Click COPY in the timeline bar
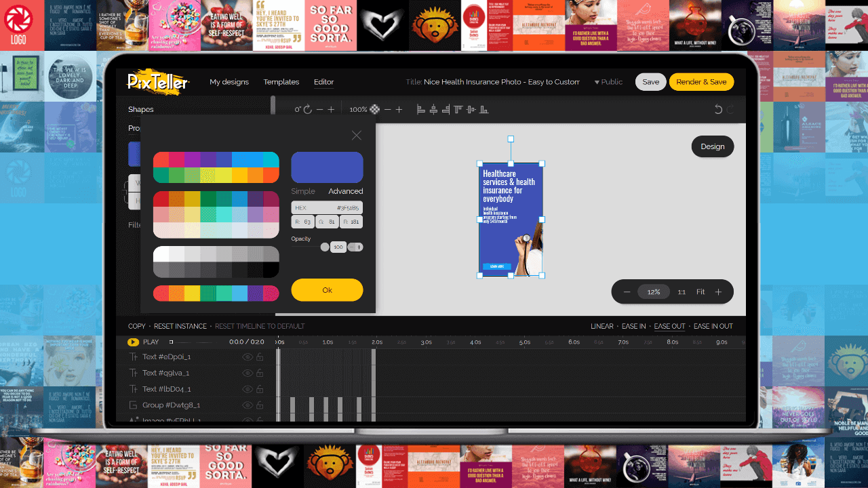 137,327
